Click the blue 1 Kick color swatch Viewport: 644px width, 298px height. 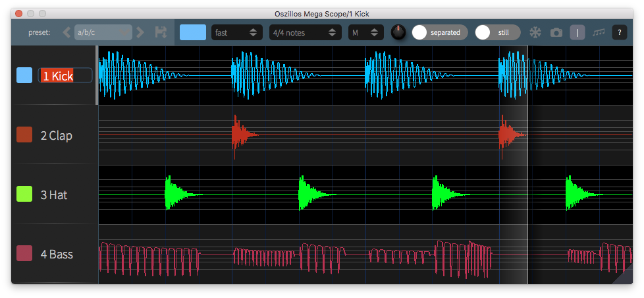pos(24,75)
